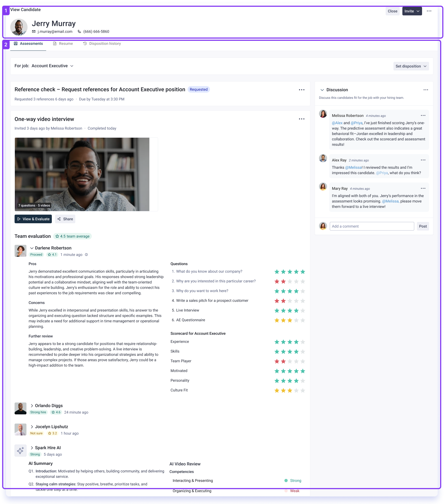
Task: Click star rating for Culture Fit
Action: pyautogui.click(x=290, y=390)
